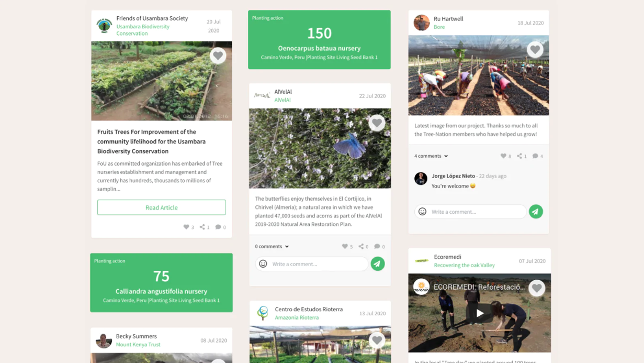Screen dimensions: 644x363
Task: Like the Friends of Usambara Society photo
Action: (218, 56)
